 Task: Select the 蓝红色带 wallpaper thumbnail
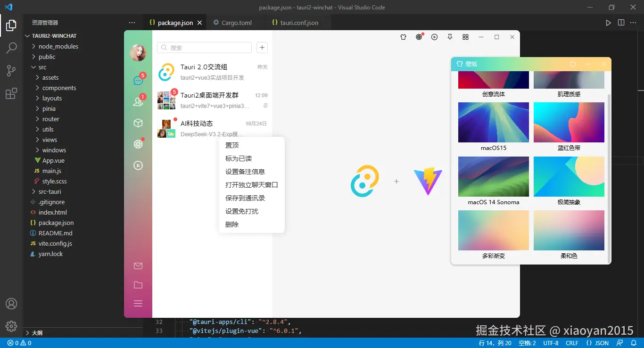pyautogui.click(x=569, y=122)
